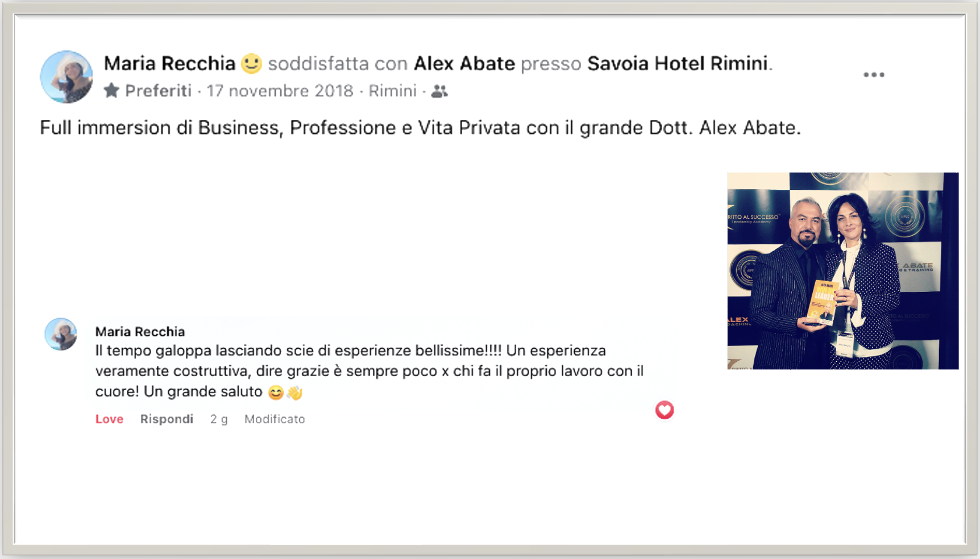Click the 17 novembre 2018 timestamp
The height and width of the screenshot is (559, 980).
click(280, 91)
